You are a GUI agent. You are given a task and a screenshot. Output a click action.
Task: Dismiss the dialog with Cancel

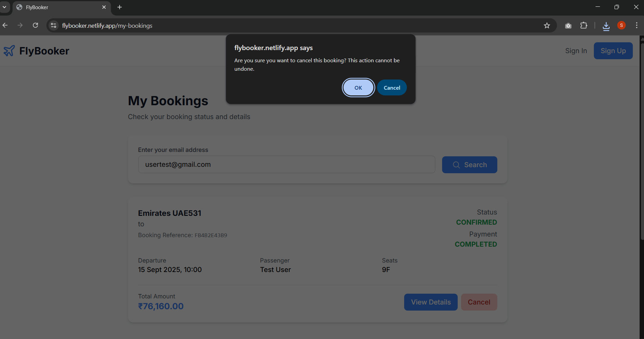[392, 87]
